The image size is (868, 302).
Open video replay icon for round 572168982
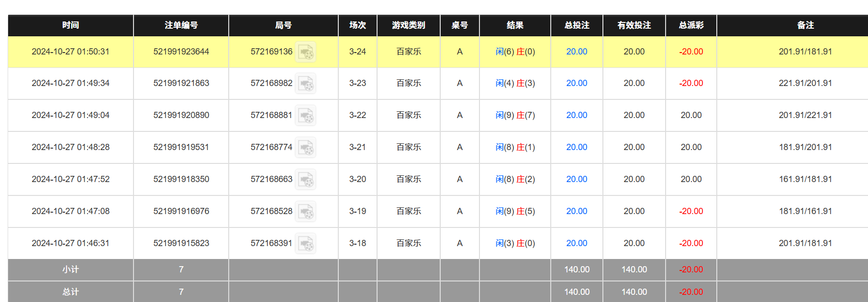[x=305, y=84]
